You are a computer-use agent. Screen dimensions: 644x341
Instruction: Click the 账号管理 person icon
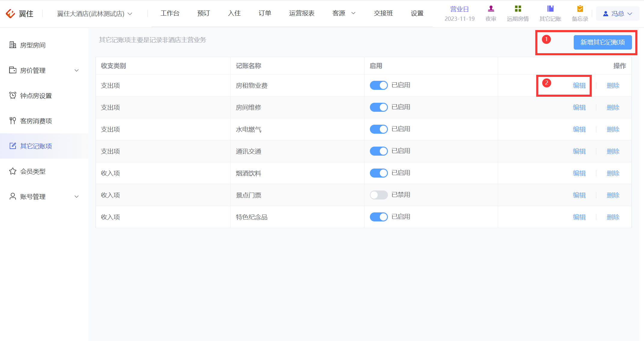13,196
